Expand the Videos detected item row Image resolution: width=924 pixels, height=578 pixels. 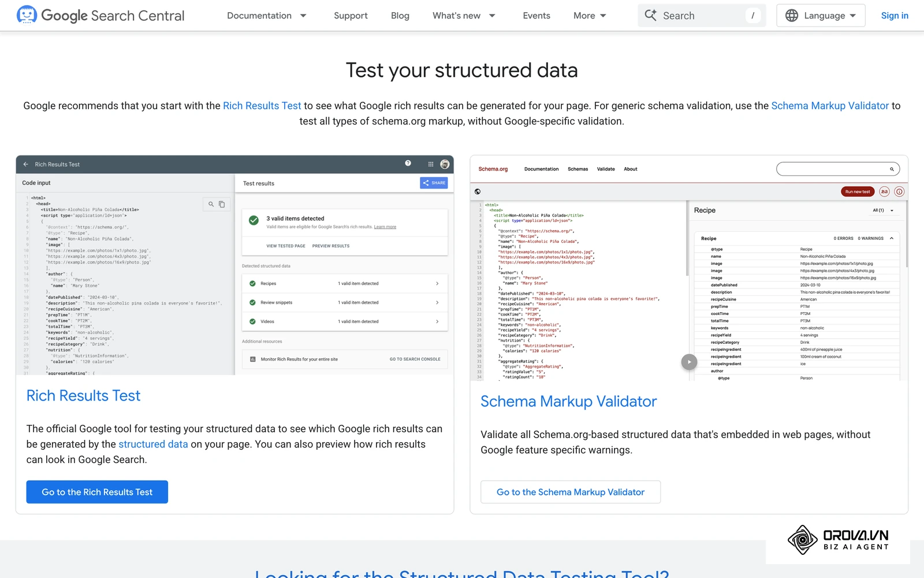coord(345,321)
